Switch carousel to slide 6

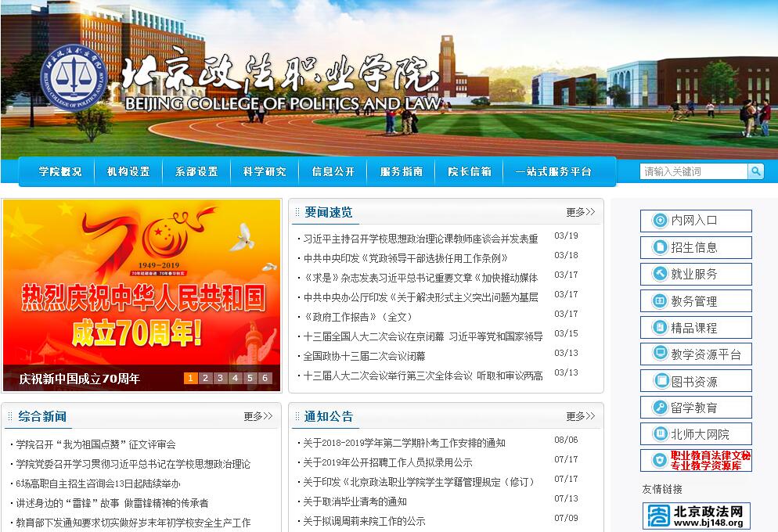265,379
